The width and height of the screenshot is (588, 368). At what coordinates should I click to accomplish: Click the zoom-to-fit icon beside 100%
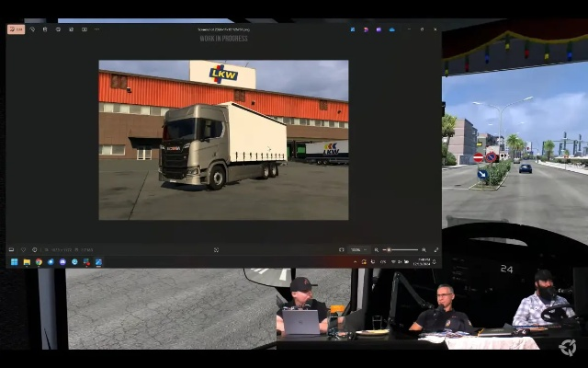342,249
